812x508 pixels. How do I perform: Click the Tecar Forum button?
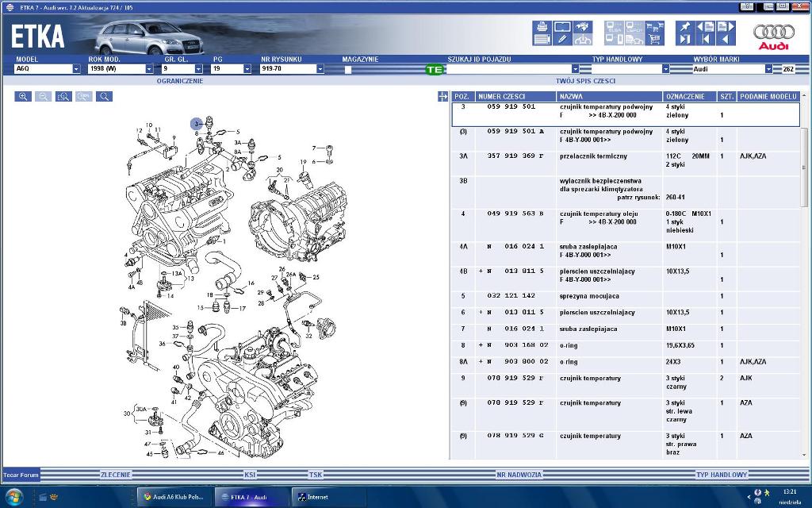[21, 475]
